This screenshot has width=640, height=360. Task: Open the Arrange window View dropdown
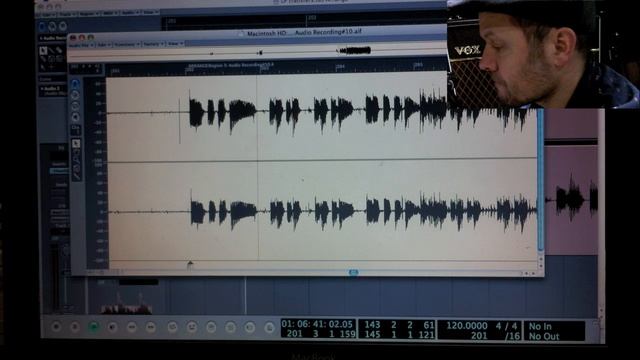point(150,12)
